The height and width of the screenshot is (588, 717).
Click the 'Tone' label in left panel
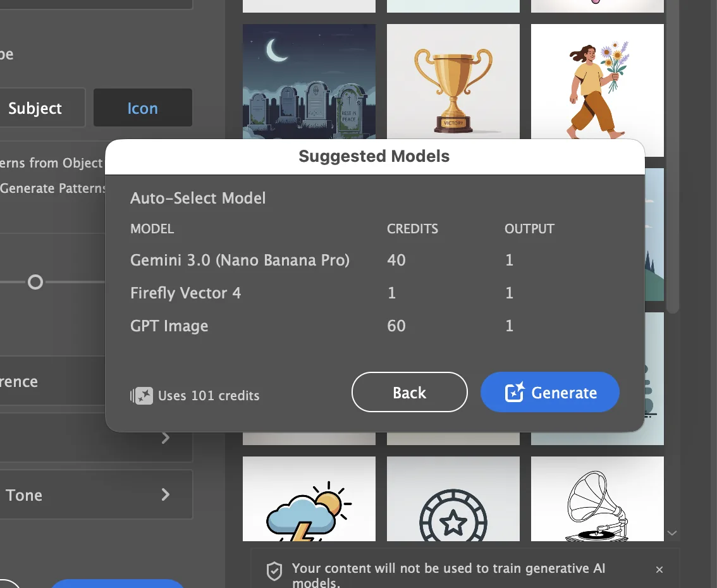pyautogui.click(x=24, y=495)
